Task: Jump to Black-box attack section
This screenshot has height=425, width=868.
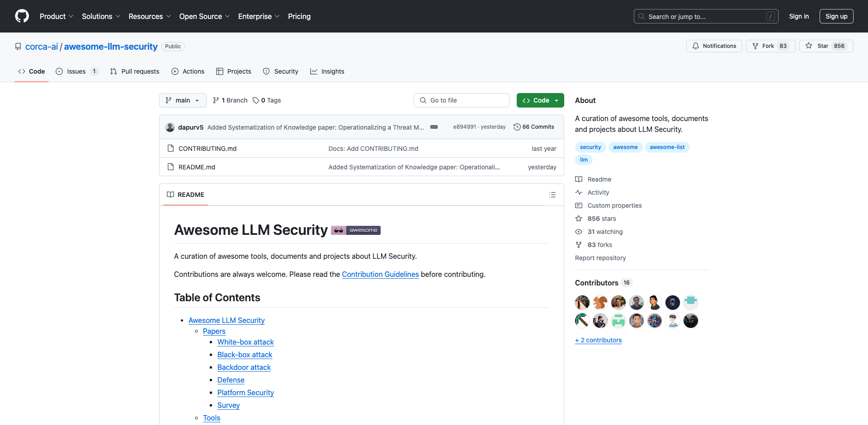Action: point(245,355)
